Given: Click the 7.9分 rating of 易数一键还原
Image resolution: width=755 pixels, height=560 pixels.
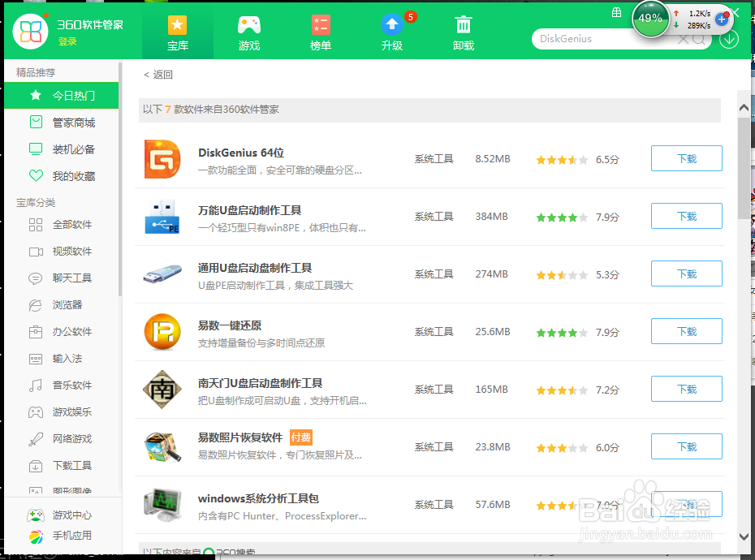Looking at the screenshot, I should tap(577, 332).
